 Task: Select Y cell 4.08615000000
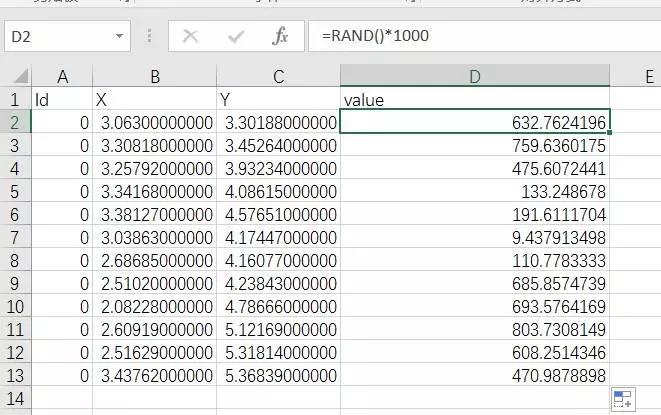point(278,191)
